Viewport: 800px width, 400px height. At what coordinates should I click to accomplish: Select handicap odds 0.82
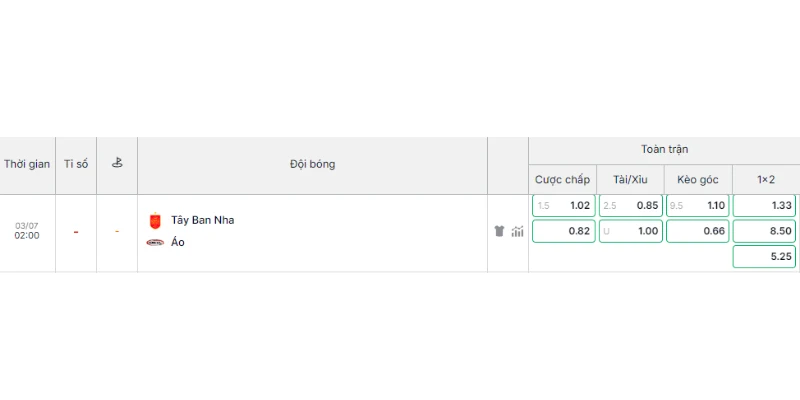[563, 231]
